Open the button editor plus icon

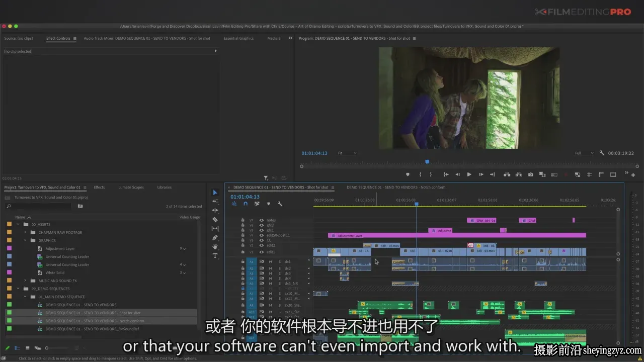[633, 175]
